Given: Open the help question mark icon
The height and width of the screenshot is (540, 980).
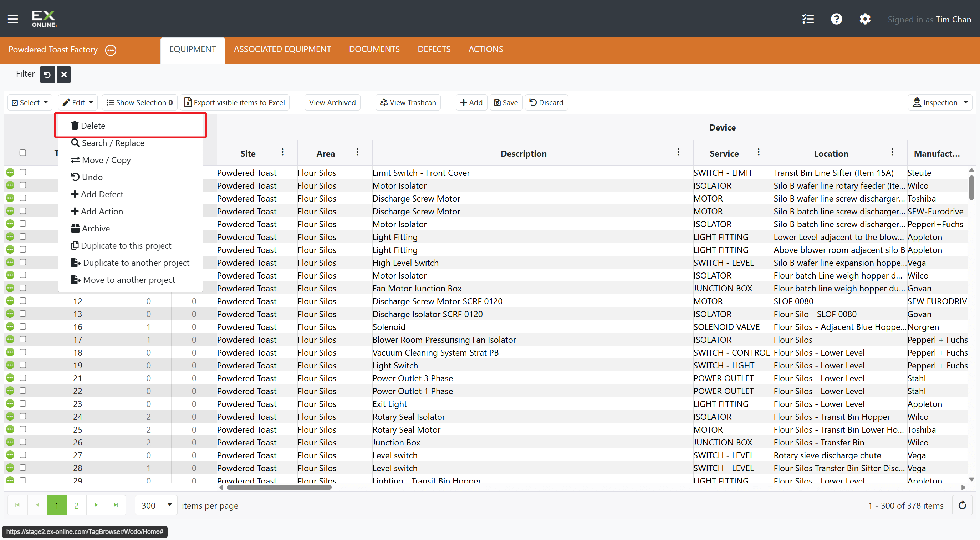Looking at the screenshot, I should pyautogui.click(x=836, y=19).
